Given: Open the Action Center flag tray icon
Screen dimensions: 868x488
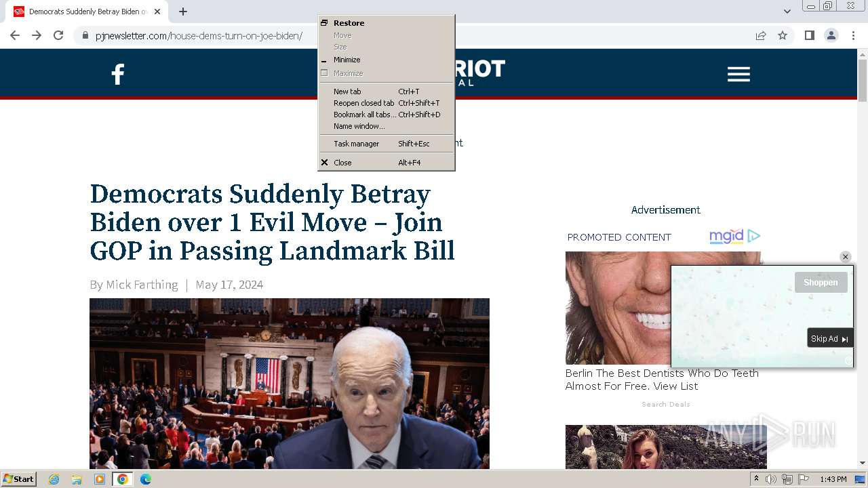Looking at the screenshot, I should 804,479.
